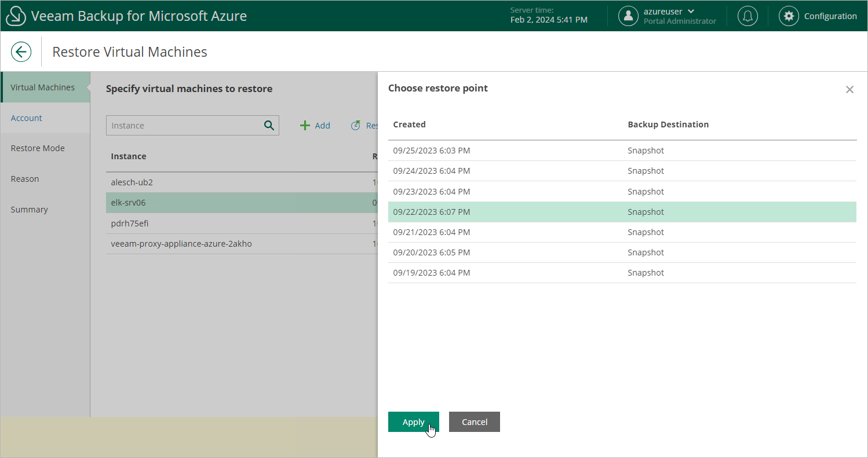Image resolution: width=868 pixels, height=458 pixels.
Task: Click the Portal Administrator role text
Action: (x=680, y=21)
